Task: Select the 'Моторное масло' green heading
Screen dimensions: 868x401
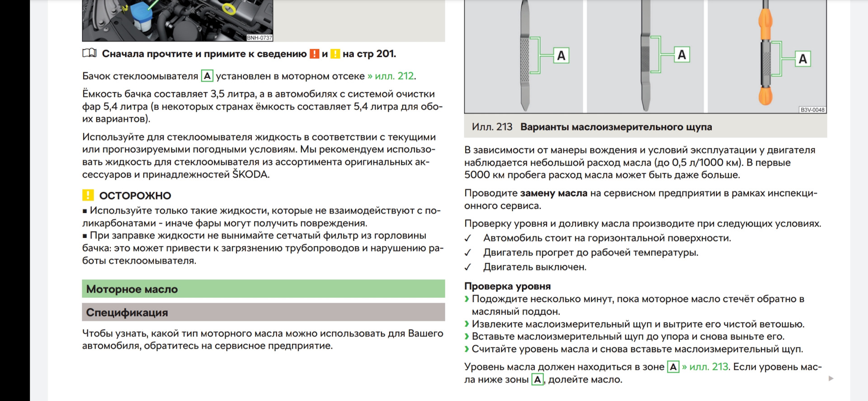Action: tap(264, 289)
